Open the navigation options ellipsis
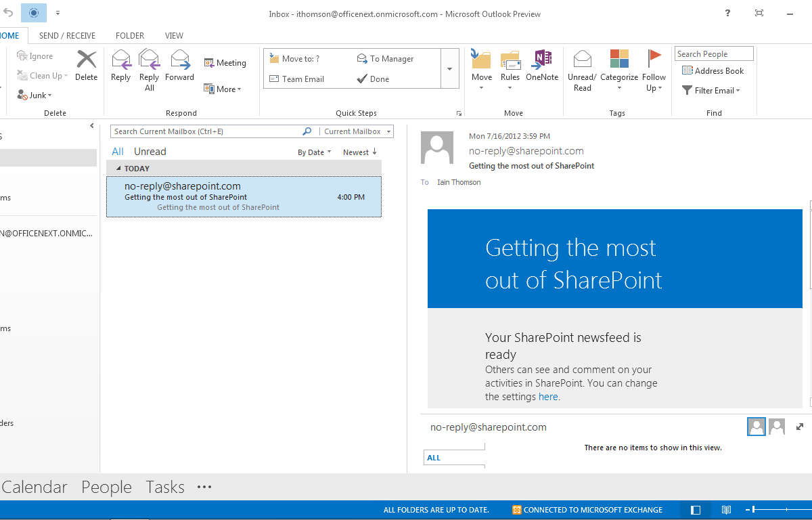Screen dimensions: 812x520 204,487
